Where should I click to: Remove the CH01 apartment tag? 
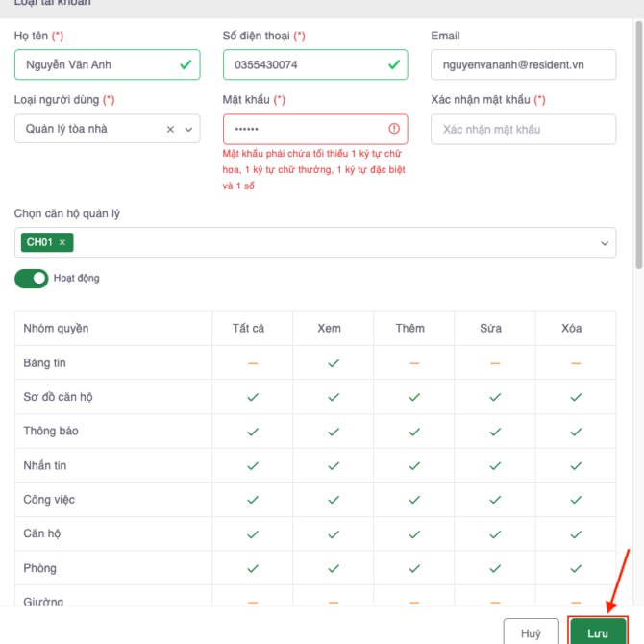pos(62,242)
